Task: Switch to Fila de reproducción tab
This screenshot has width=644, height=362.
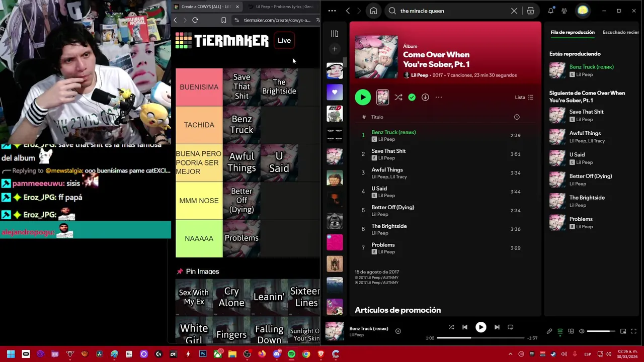Action: coord(573,32)
